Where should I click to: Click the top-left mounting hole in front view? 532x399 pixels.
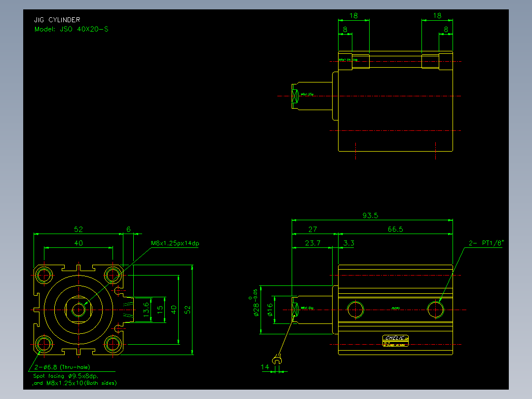pyautogui.click(x=44, y=275)
